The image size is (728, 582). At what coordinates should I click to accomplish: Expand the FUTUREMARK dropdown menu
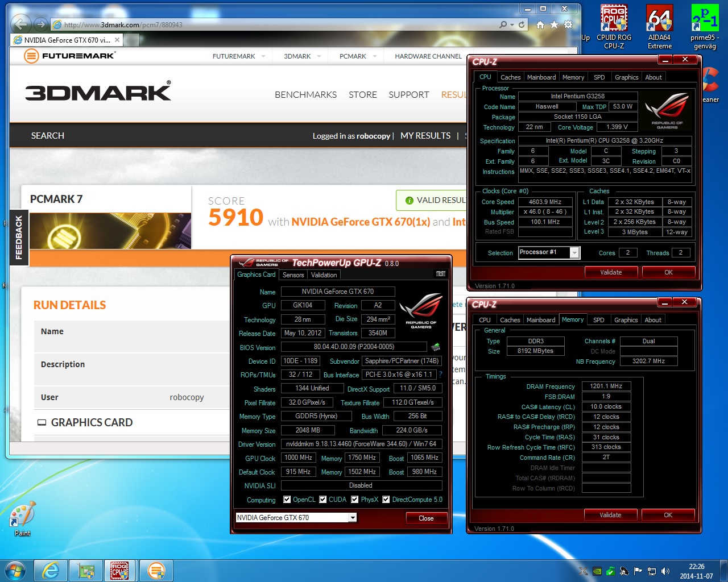(263, 56)
